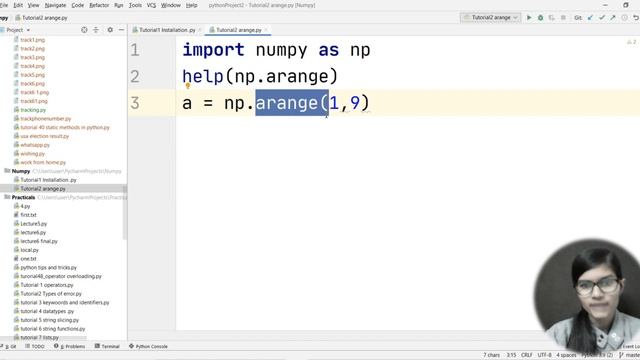
Task: Open the Edit menu
Action: pyautogui.click(x=18, y=5)
